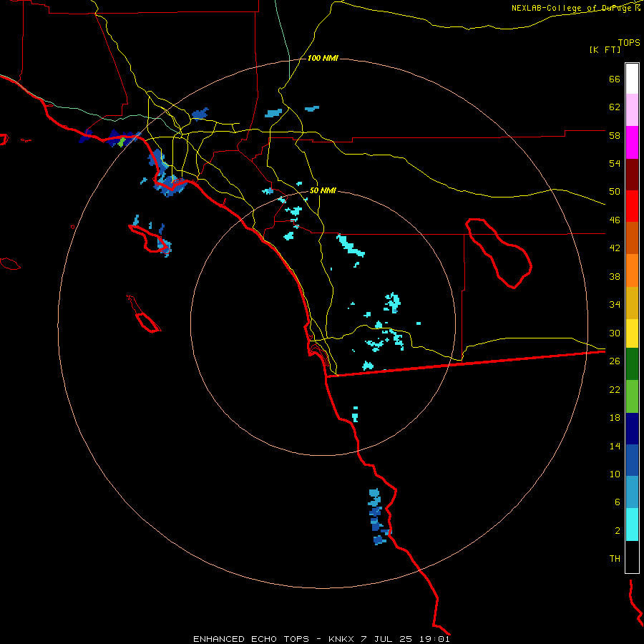Click the yellow swatch between 34 and 30
Image resolution: width=644 pixels, height=644 pixels.
coord(632,333)
